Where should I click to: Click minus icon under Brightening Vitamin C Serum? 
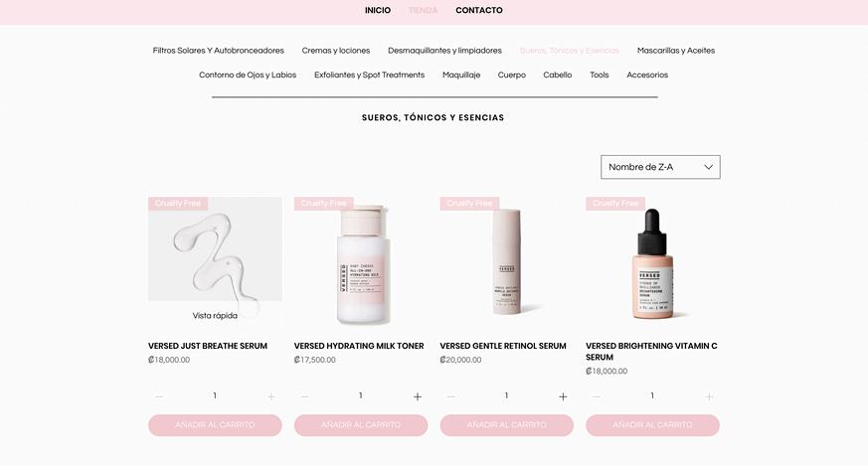click(597, 396)
